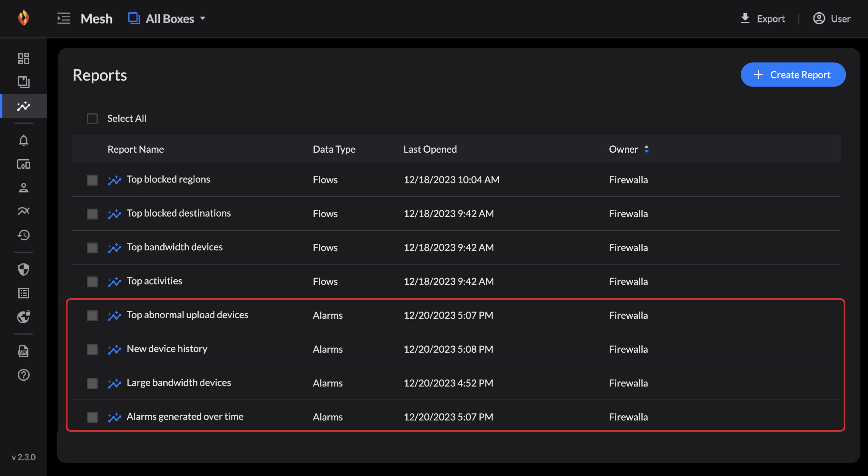The width and height of the screenshot is (868, 476).
Task: Open the New device history report
Action: click(167, 349)
